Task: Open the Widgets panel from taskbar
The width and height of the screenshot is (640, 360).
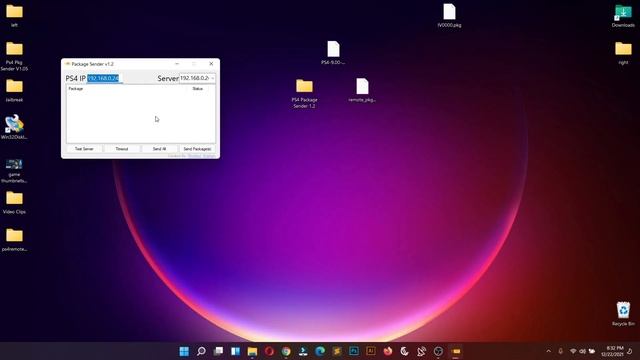Action: click(235, 351)
